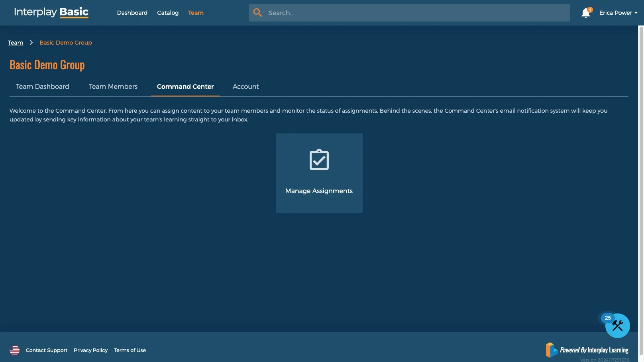Click the Manage Assignments label
The height and width of the screenshot is (362, 644).
[x=319, y=191]
